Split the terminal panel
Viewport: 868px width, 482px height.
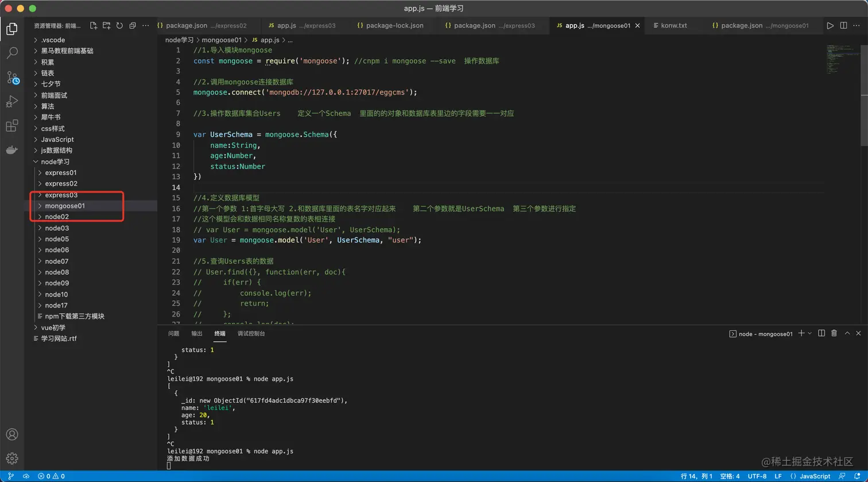pyautogui.click(x=821, y=333)
